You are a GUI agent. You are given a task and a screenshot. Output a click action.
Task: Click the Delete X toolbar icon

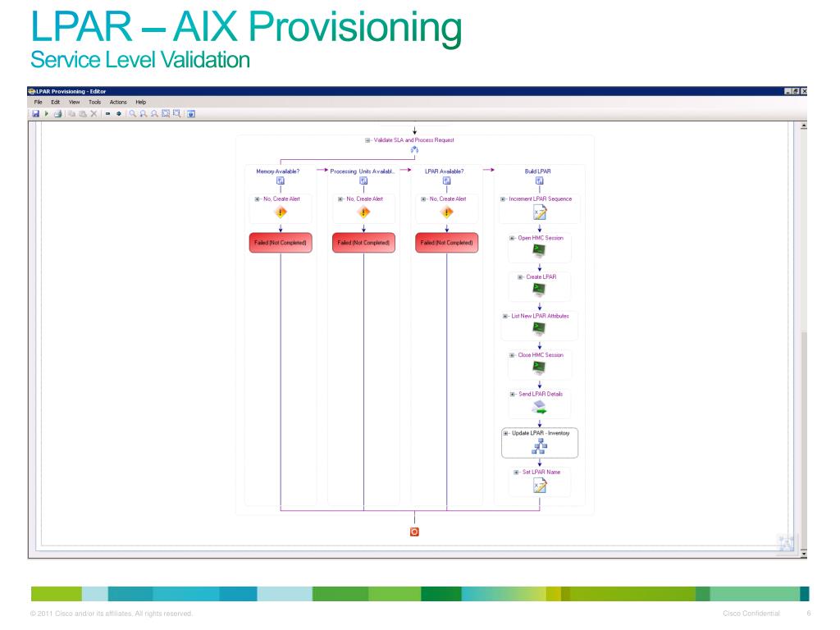pyautogui.click(x=94, y=113)
